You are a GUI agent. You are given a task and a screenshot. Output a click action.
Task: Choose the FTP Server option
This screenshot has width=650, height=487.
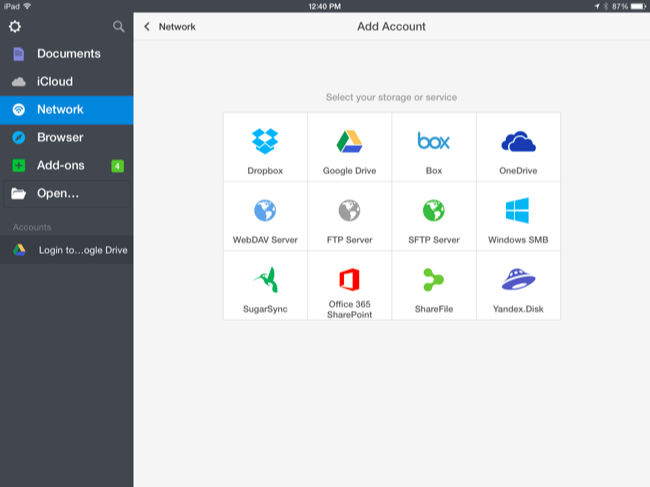[x=349, y=211]
